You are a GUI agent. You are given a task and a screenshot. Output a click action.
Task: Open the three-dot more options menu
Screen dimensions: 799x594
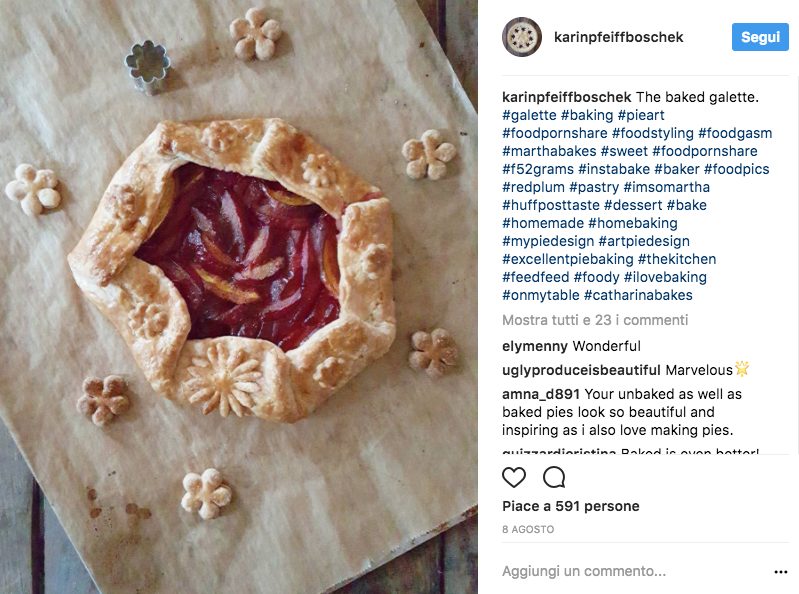click(781, 572)
